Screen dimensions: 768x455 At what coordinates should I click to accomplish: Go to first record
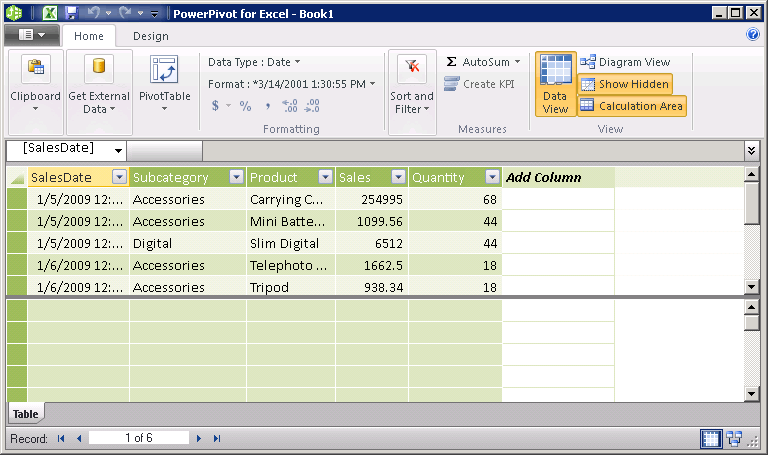coord(61,438)
